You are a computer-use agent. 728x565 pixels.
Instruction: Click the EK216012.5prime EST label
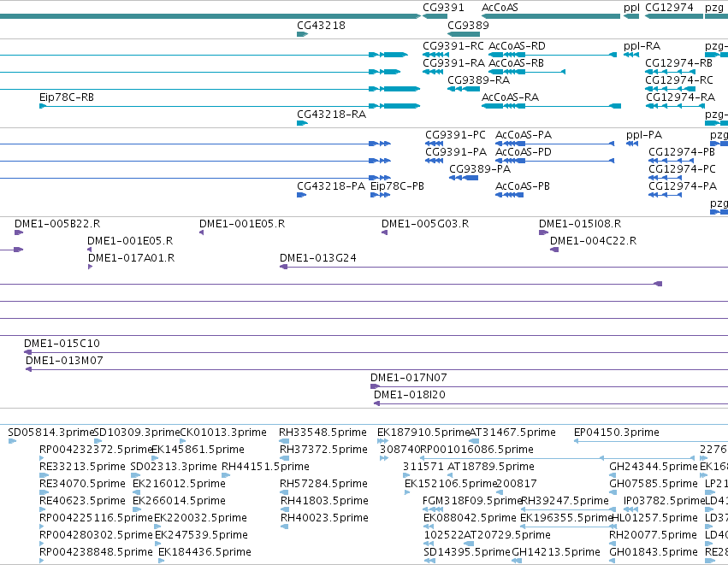[179, 485]
